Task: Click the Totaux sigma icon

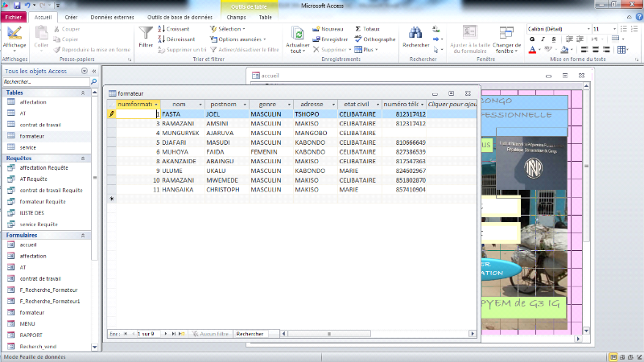Action: (373, 28)
